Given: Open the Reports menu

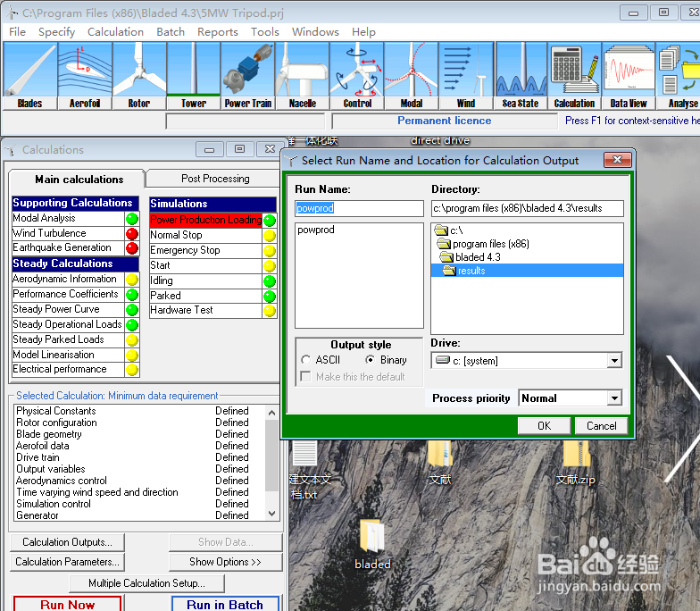Looking at the screenshot, I should (218, 32).
